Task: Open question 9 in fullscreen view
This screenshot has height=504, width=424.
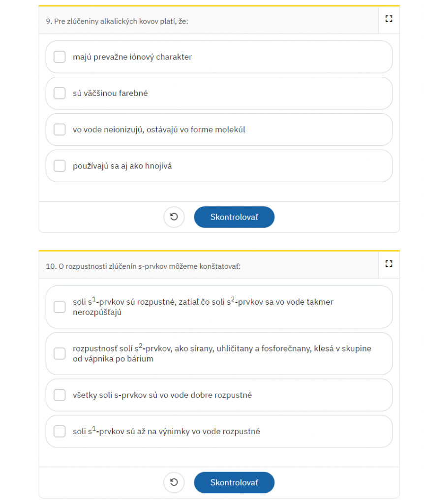Action: tap(389, 19)
